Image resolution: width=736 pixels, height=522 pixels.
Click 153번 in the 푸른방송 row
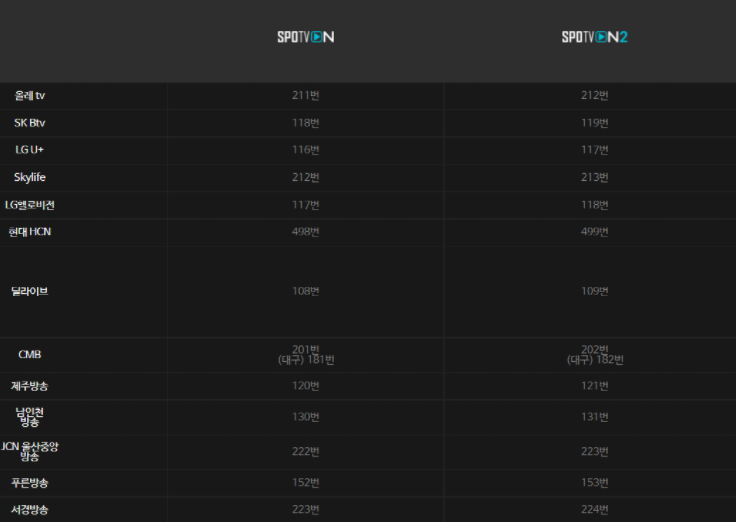pyautogui.click(x=594, y=483)
